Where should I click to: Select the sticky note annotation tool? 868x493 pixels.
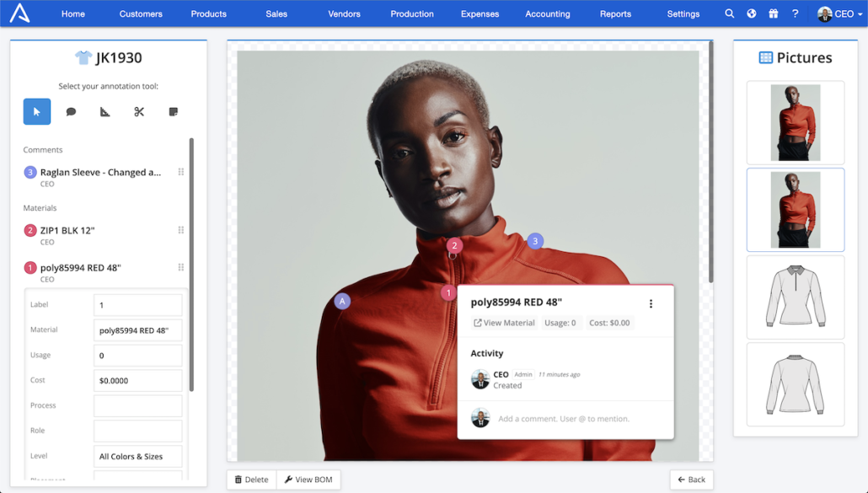tap(174, 112)
